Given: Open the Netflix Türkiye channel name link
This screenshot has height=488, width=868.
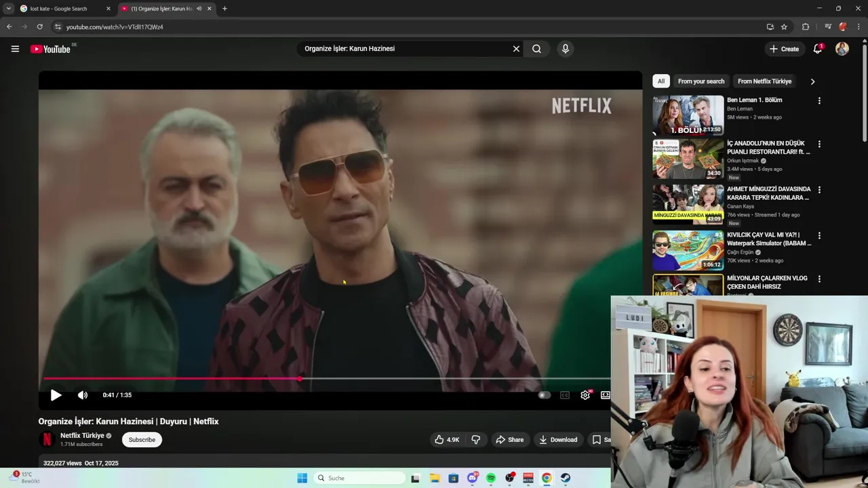Looking at the screenshot, I should pyautogui.click(x=82, y=436).
